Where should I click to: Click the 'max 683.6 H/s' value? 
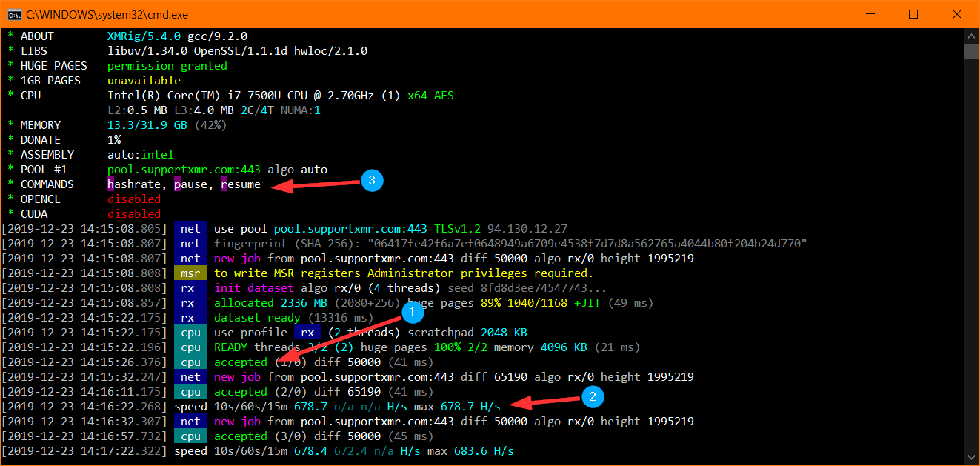coord(470,450)
